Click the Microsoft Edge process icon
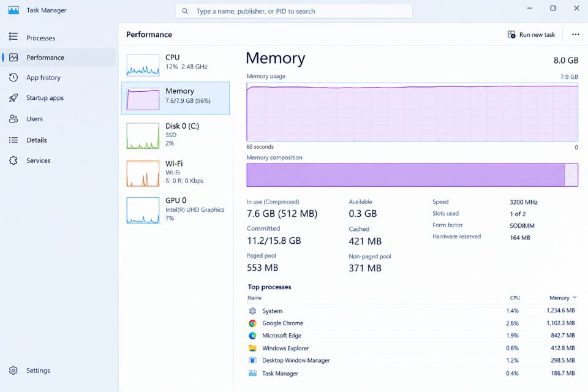This screenshot has width=588, height=392. [x=253, y=336]
